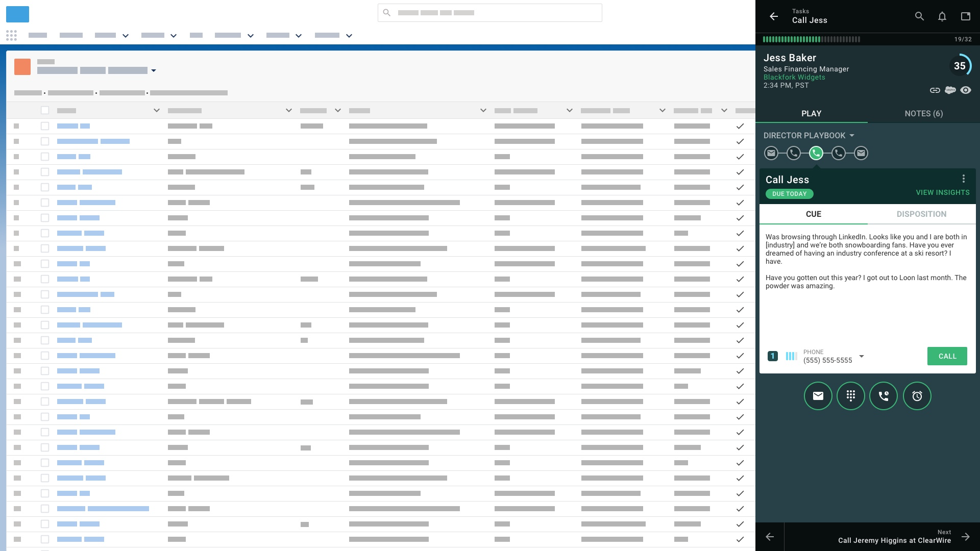The image size is (980, 551).
Task: Select the last email step in the playbook
Action: [861, 153]
